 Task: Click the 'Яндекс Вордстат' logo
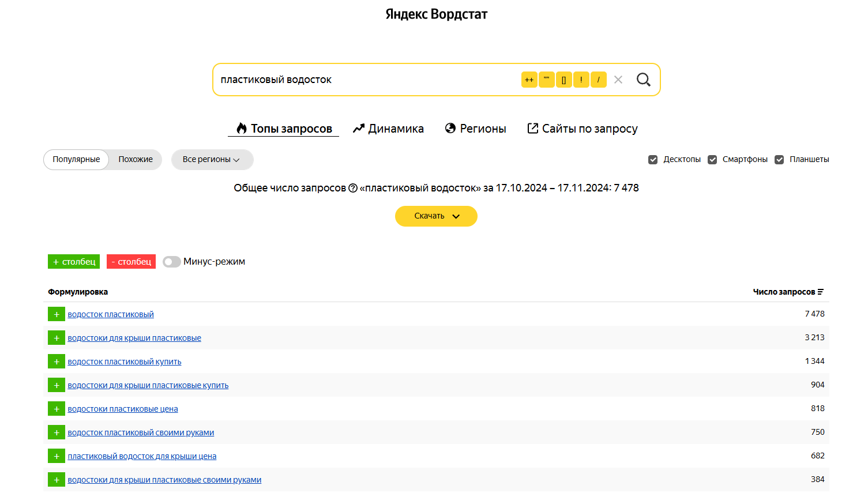[437, 14]
